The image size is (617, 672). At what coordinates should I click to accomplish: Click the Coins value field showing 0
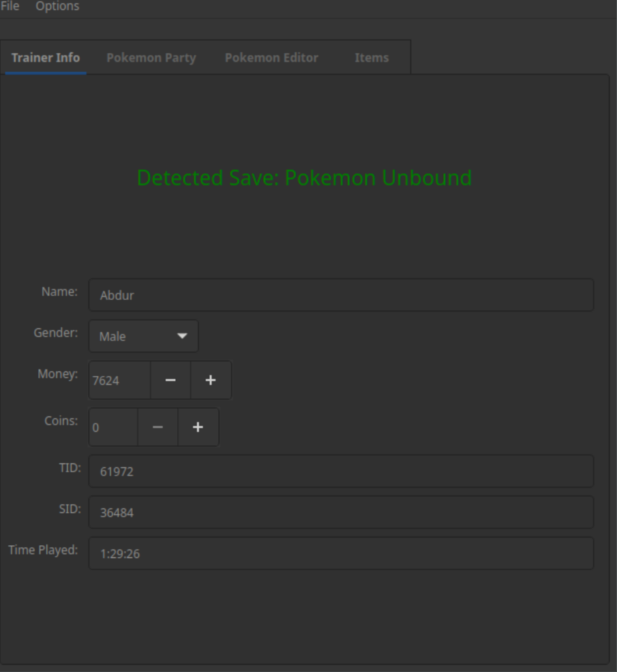(113, 427)
